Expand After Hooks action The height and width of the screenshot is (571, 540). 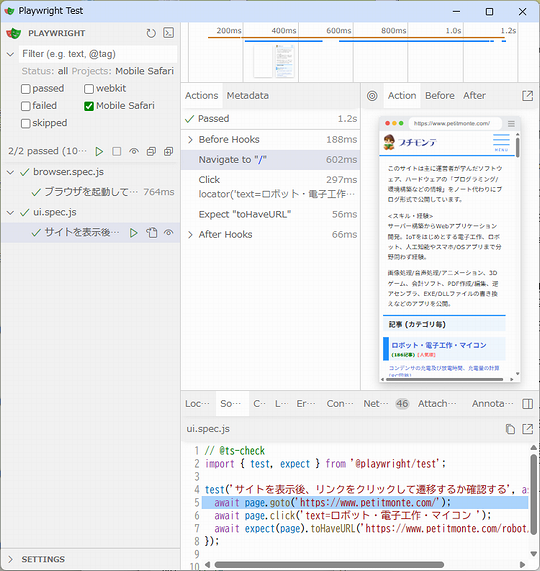pos(190,235)
